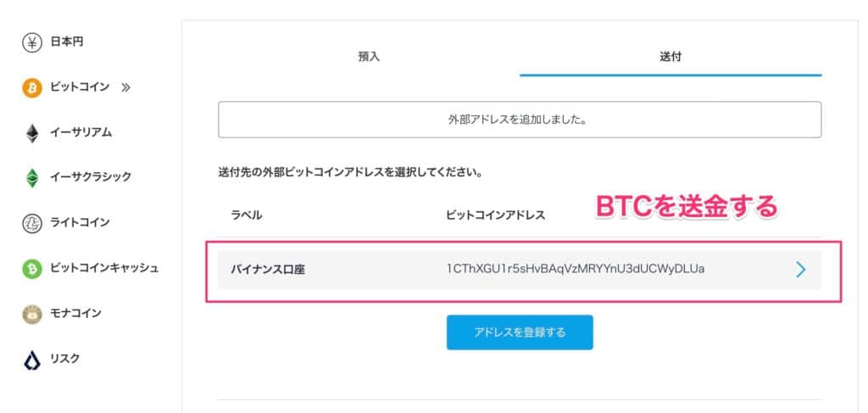Click the Japanese yen icon
Image resolution: width=868 pixels, height=413 pixels.
click(x=32, y=42)
